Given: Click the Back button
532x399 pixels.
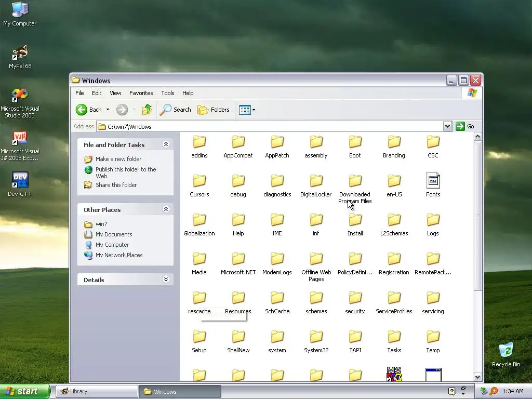Looking at the screenshot, I should (88, 110).
